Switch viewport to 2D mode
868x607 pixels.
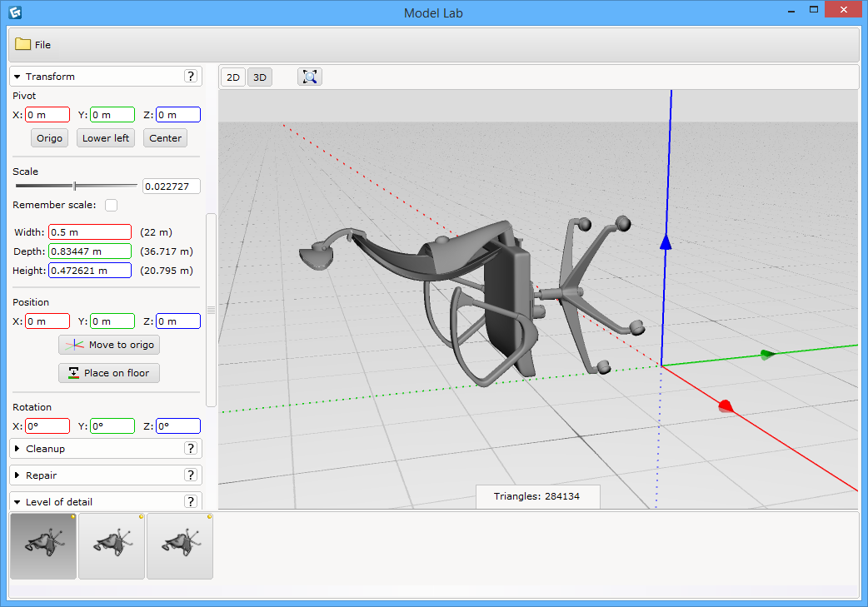point(233,77)
